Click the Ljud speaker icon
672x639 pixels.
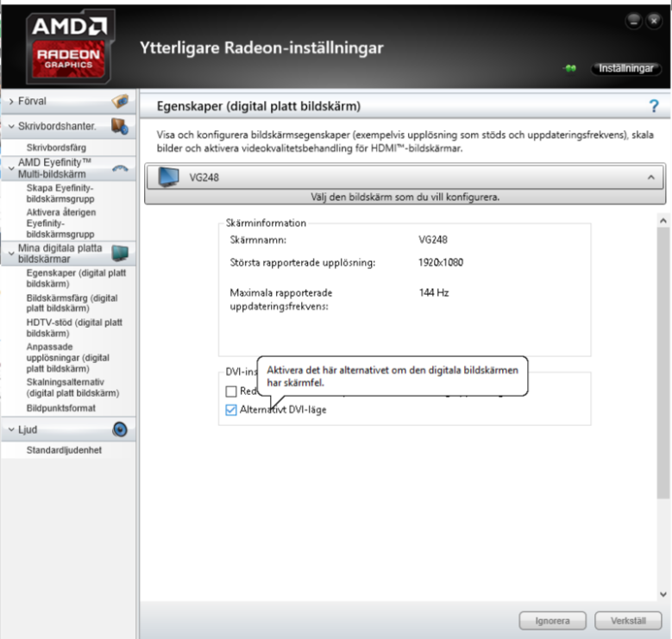pos(120,429)
